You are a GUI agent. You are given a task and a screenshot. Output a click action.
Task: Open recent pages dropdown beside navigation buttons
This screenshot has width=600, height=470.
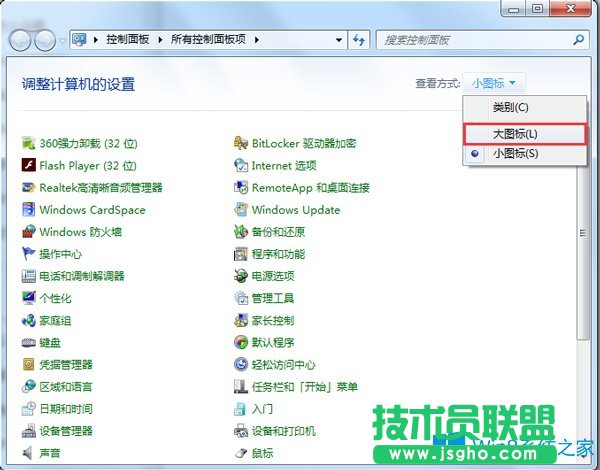pyautogui.click(x=63, y=40)
